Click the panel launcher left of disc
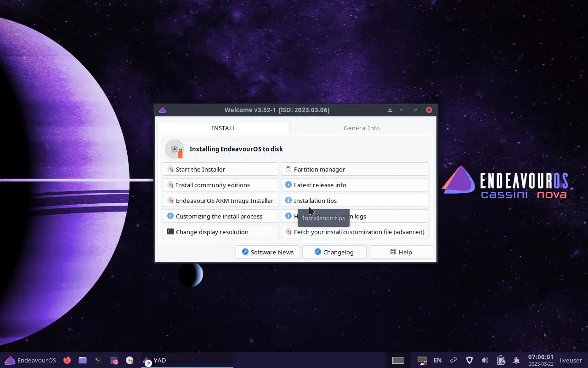This screenshot has height=368, width=588. pos(114,360)
